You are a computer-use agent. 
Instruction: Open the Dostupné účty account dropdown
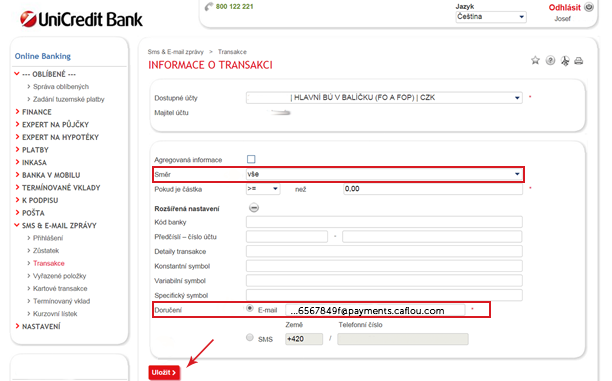pyautogui.click(x=384, y=98)
